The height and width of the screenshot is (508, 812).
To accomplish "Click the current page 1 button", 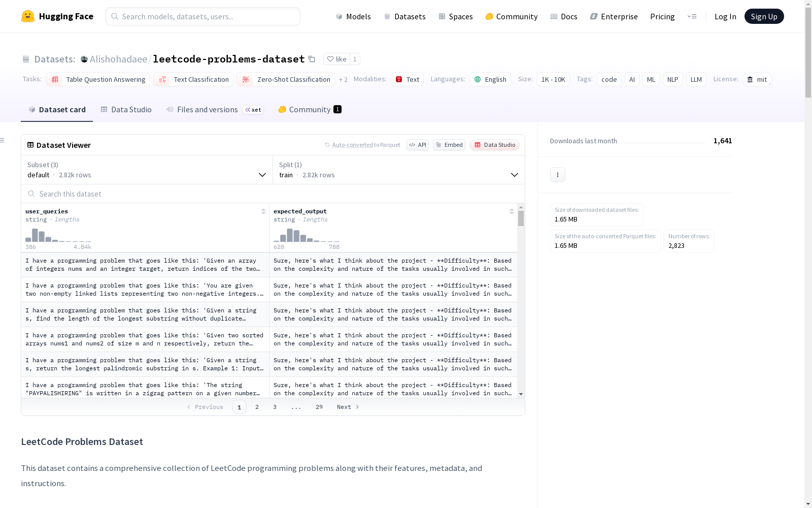I will coord(239,407).
